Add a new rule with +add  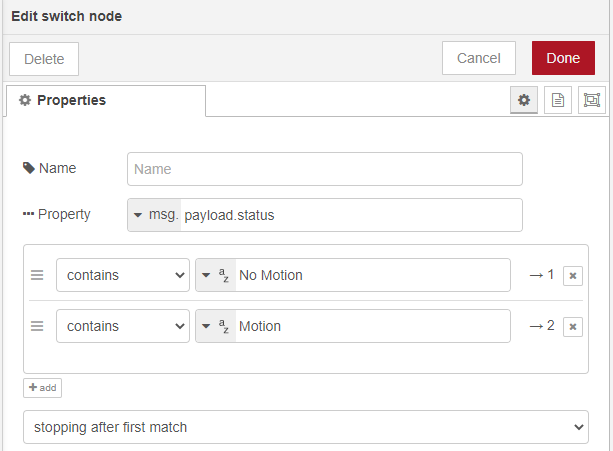pyautogui.click(x=42, y=387)
